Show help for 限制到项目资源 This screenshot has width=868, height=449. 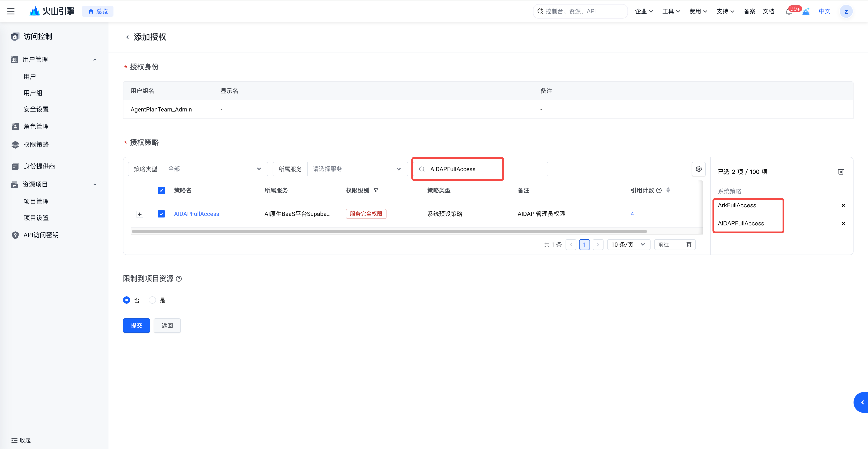tap(179, 279)
